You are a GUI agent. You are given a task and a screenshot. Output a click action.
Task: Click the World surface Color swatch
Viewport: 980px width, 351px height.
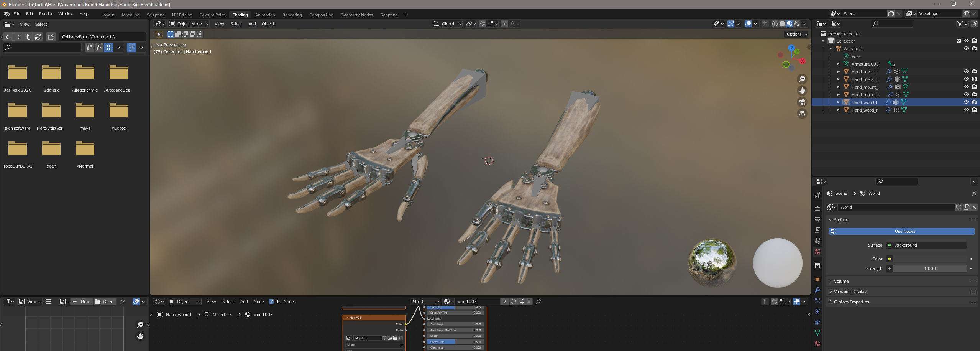[x=930, y=259]
